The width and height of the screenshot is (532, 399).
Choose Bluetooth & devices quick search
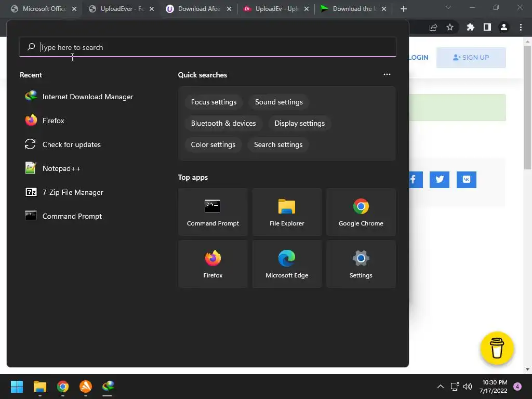[x=223, y=124]
